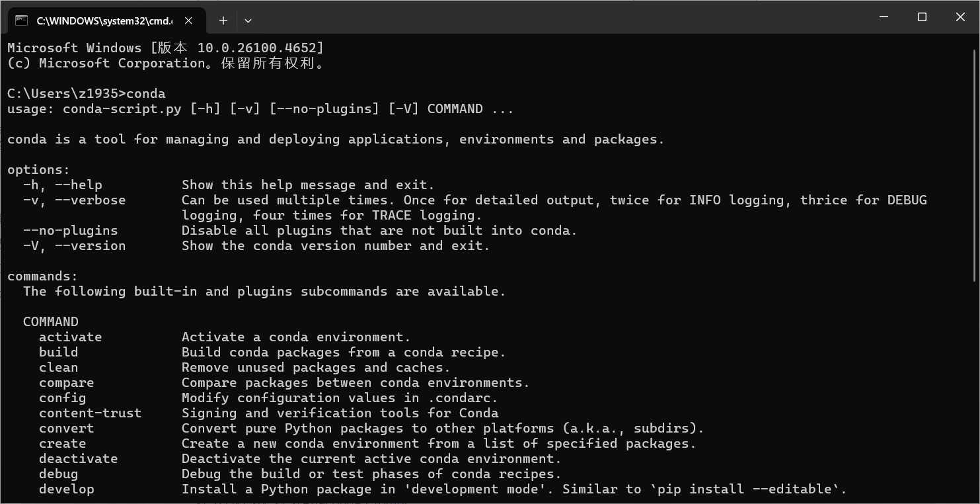The width and height of the screenshot is (980, 504).
Task: Click the '--no-plugins' option text
Action: click(69, 230)
